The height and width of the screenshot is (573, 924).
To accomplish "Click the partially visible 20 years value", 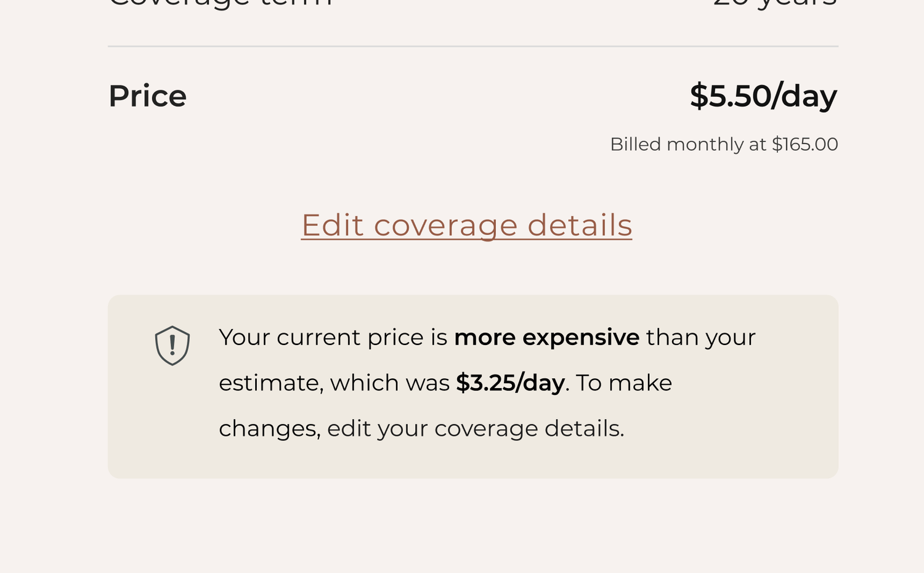I will (x=775, y=4).
